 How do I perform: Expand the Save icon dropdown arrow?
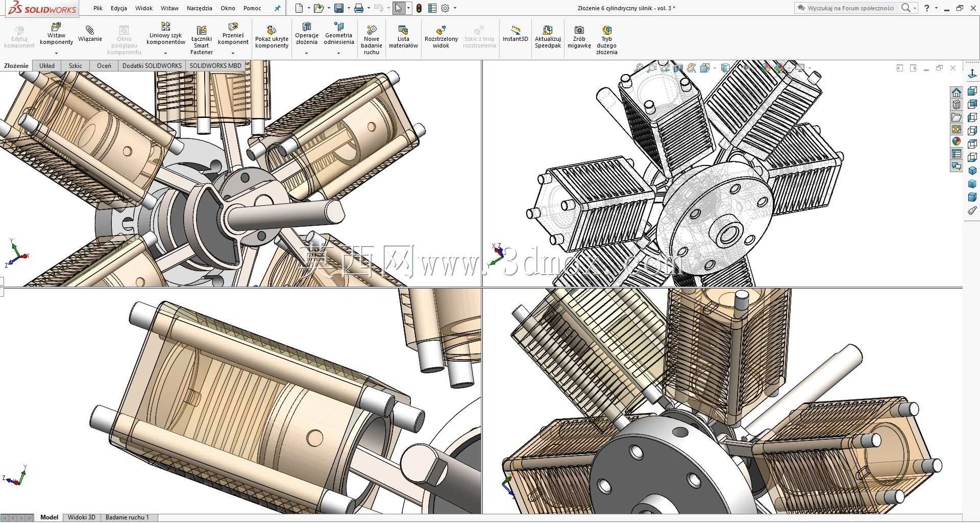(x=348, y=8)
